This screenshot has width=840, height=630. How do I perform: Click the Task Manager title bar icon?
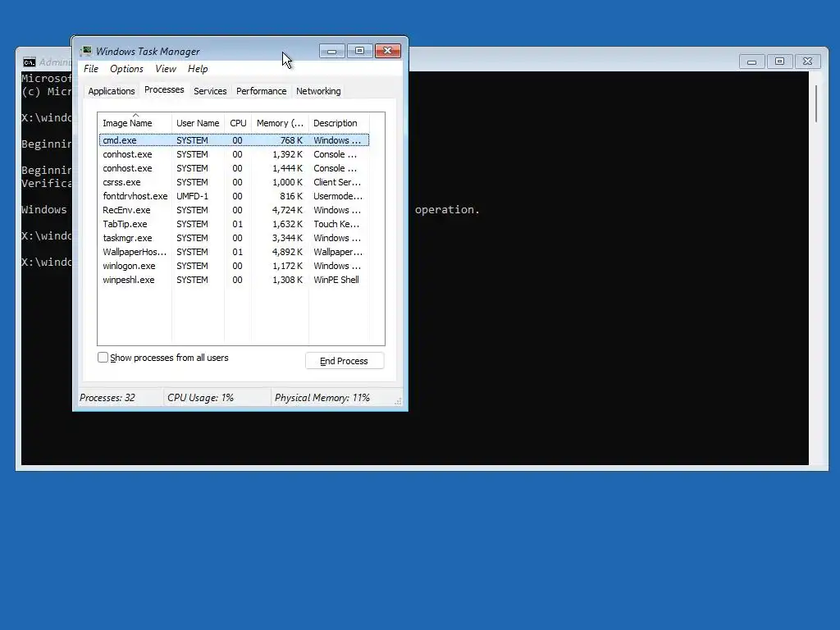pos(85,52)
